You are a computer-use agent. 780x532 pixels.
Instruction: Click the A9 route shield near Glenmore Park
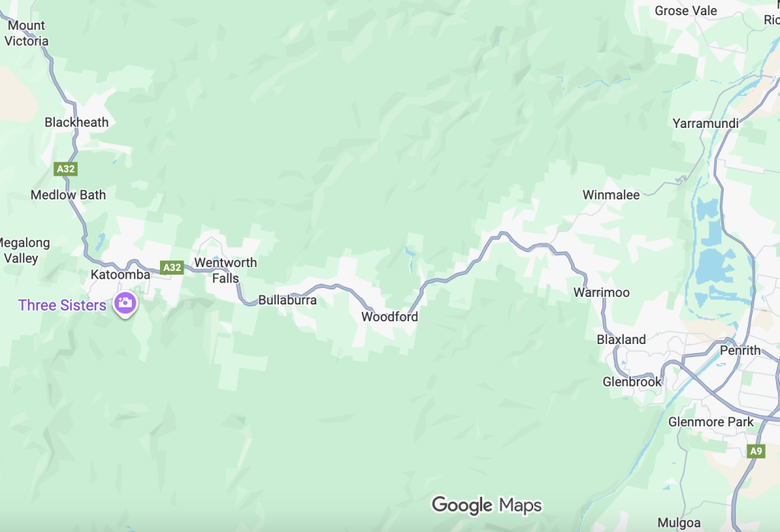click(756, 451)
